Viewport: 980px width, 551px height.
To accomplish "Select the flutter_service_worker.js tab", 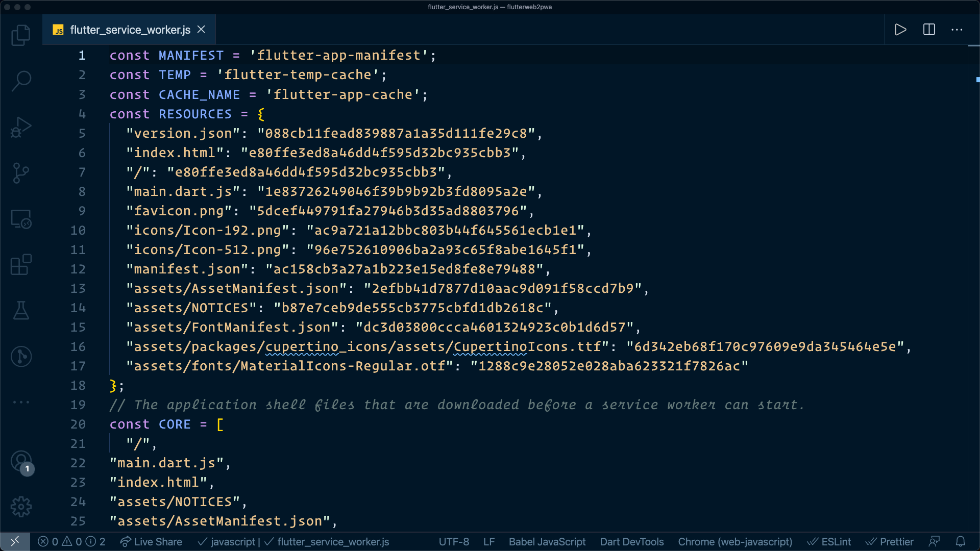I will tap(130, 30).
